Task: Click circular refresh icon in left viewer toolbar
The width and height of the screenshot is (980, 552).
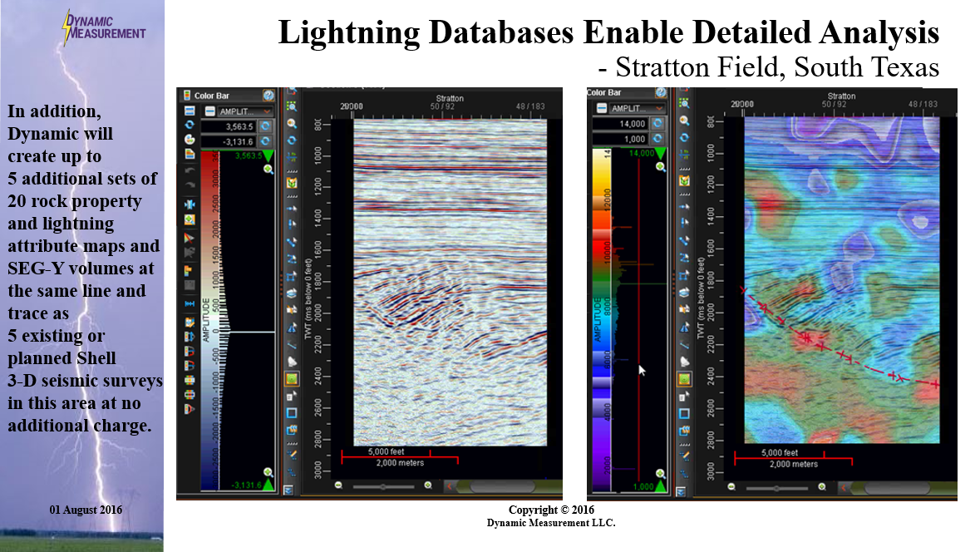Action: pos(291,140)
